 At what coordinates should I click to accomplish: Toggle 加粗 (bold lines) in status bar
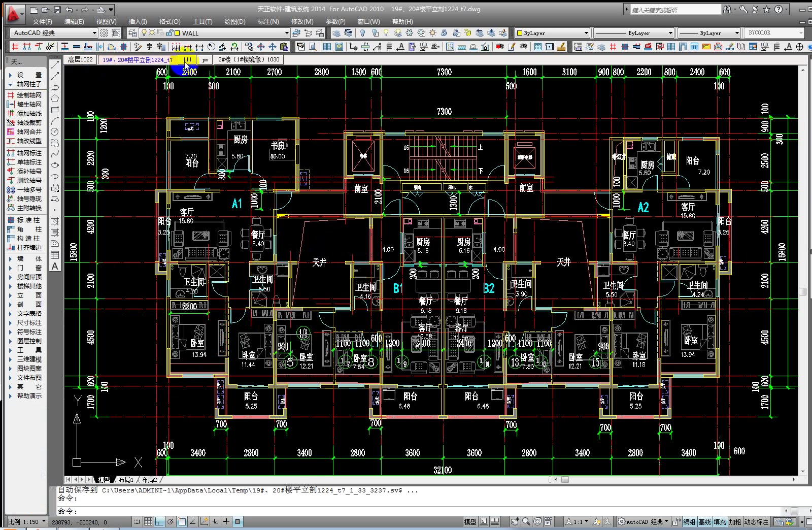(735, 522)
